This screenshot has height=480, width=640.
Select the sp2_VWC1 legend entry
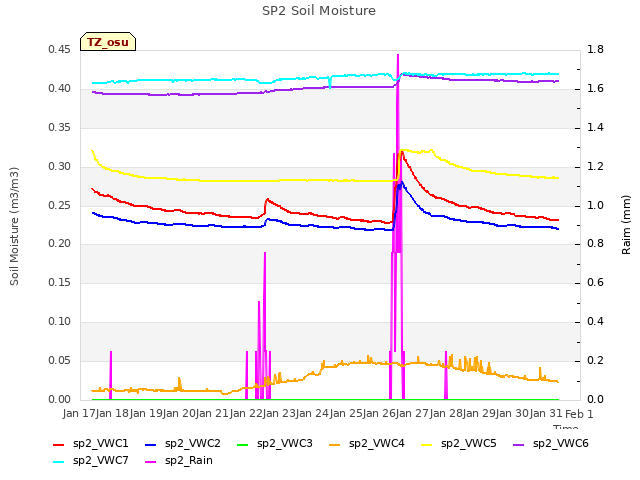pos(91,444)
